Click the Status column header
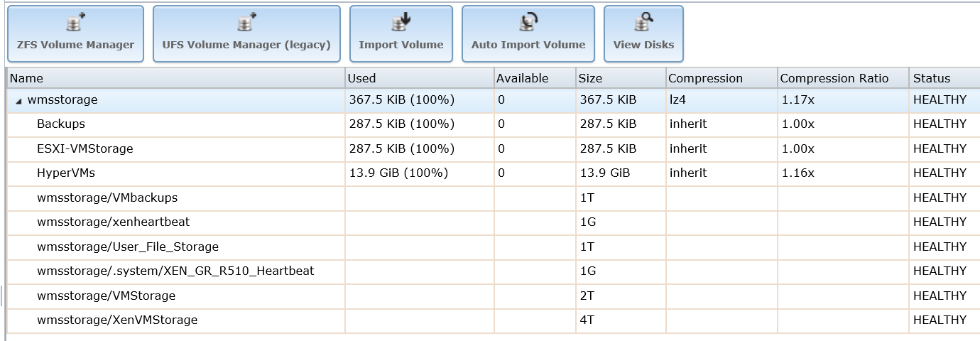This screenshot has width=980, height=341. (x=944, y=78)
